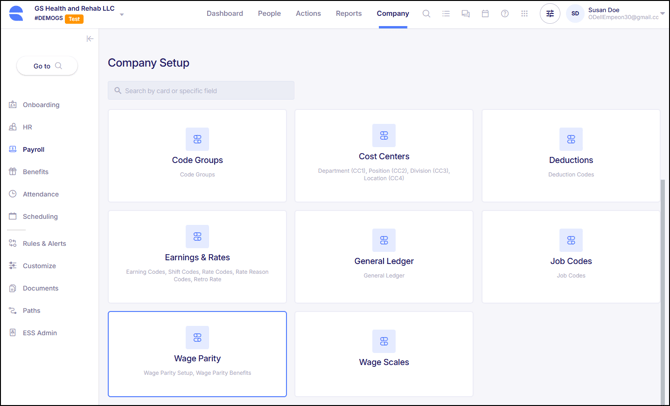Click the SD user avatar
The image size is (670, 406).
pyautogui.click(x=575, y=14)
